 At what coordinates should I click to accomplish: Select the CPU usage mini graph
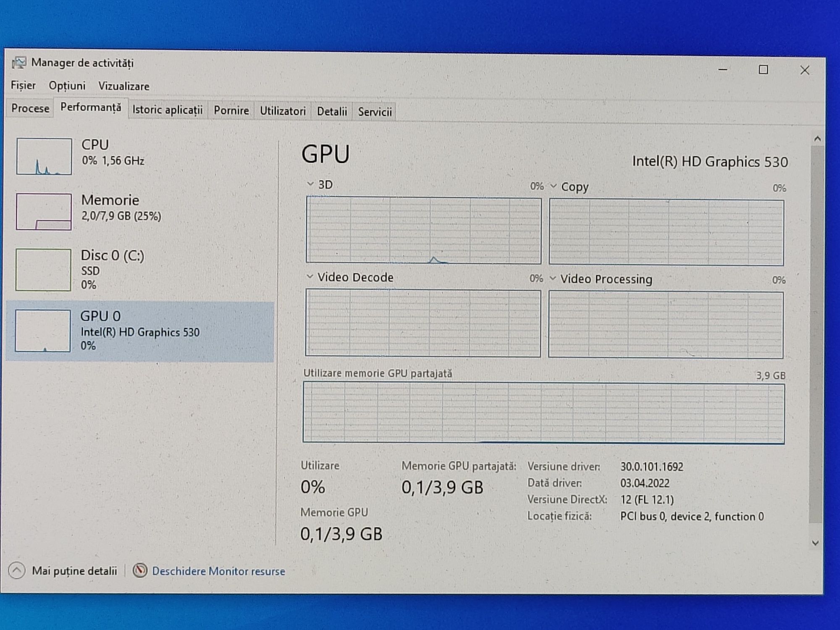44,156
